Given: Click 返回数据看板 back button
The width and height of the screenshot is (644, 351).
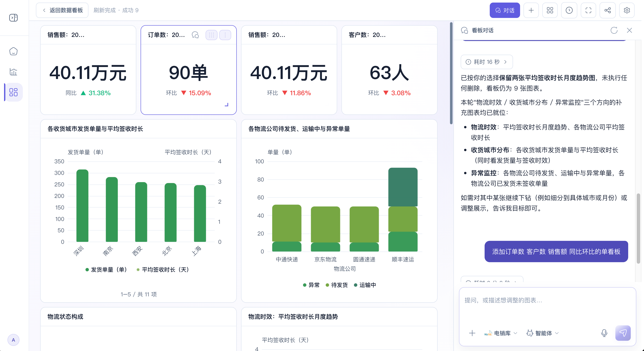Looking at the screenshot, I should [62, 10].
